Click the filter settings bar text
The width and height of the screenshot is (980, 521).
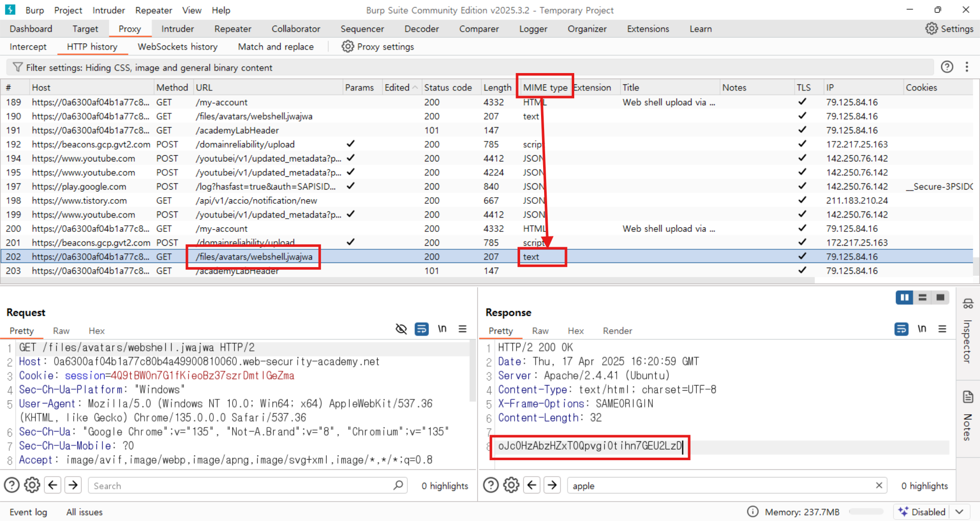pos(149,67)
